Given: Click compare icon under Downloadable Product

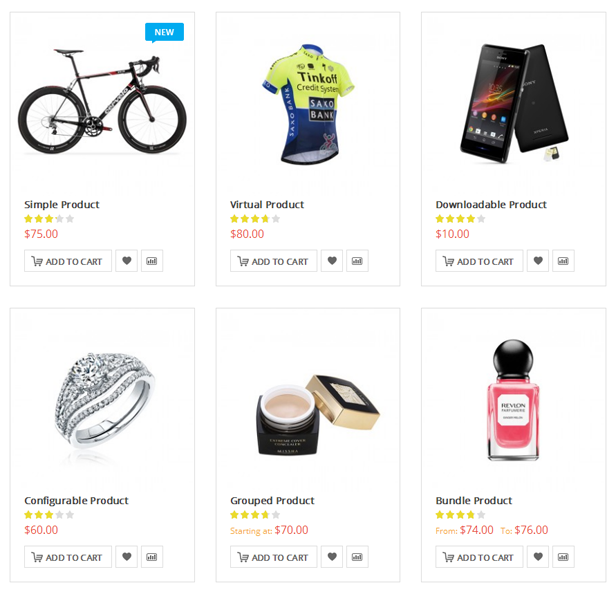Looking at the screenshot, I should pyautogui.click(x=563, y=261).
